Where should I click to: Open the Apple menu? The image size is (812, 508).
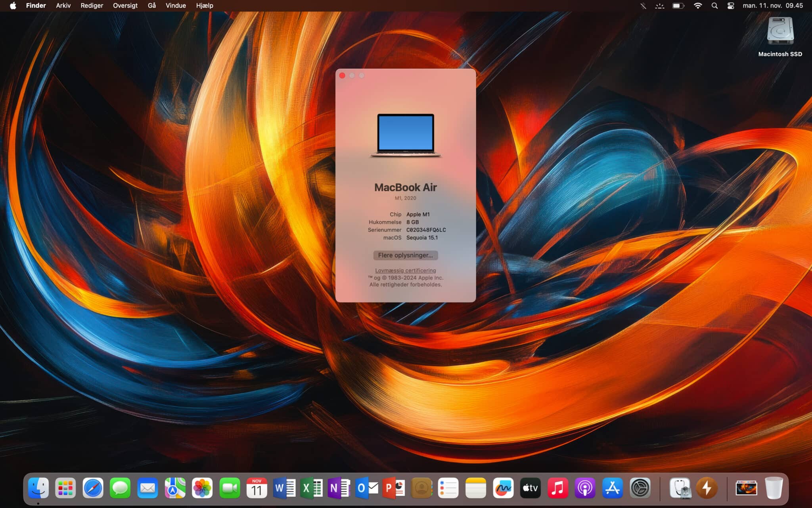(x=13, y=6)
